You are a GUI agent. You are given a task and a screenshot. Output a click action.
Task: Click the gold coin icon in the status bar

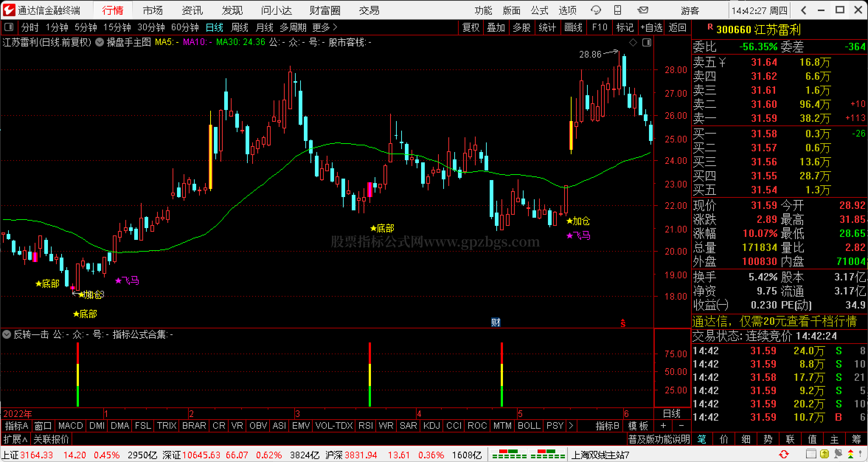(824, 454)
